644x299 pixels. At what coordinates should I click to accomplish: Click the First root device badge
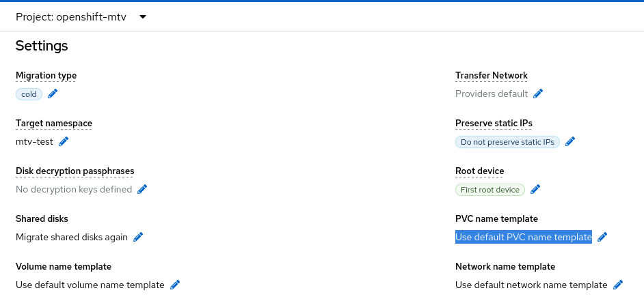(x=489, y=190)
